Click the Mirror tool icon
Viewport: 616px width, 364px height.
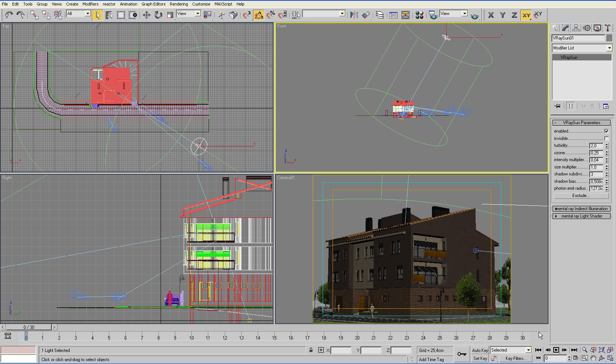tap(354, 15)
